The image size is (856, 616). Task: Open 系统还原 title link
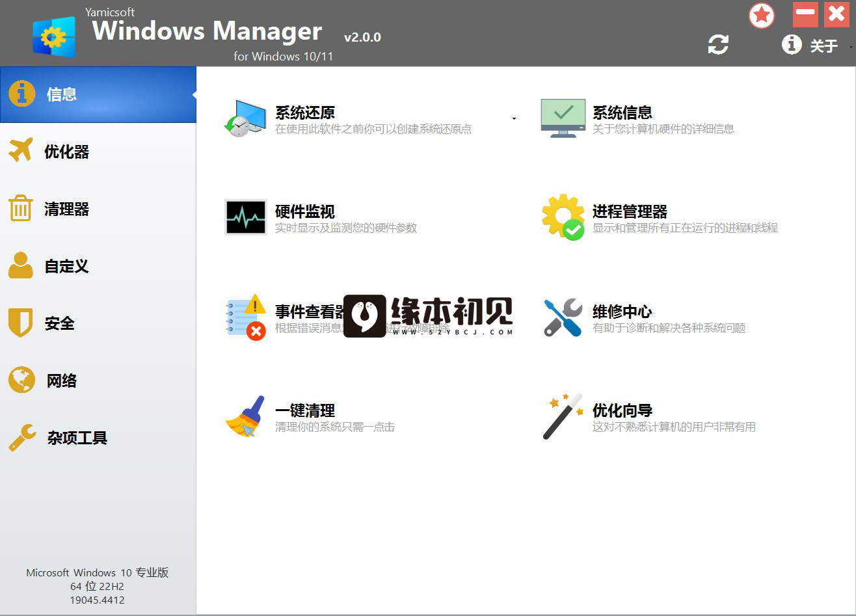coord(305,113)
